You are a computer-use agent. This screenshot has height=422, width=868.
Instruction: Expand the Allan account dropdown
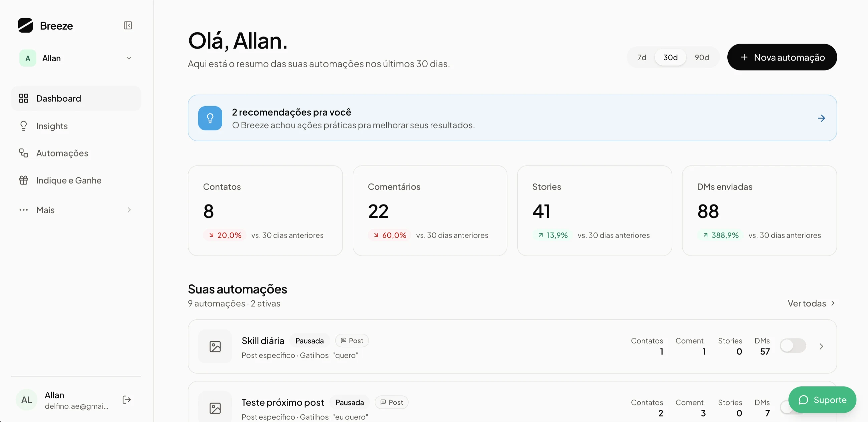coord(129,58)
